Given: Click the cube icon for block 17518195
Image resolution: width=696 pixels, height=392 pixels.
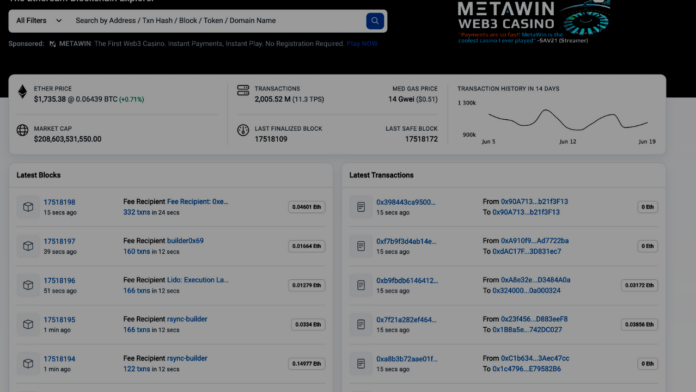Looking at the screenshot, I should [x=28, y=324].
